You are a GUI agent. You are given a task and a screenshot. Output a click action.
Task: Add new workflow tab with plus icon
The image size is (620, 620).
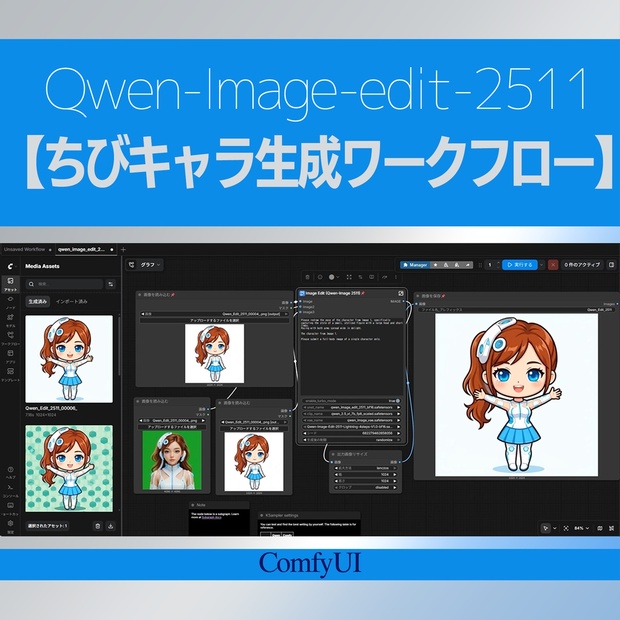(x=123, y=250)
